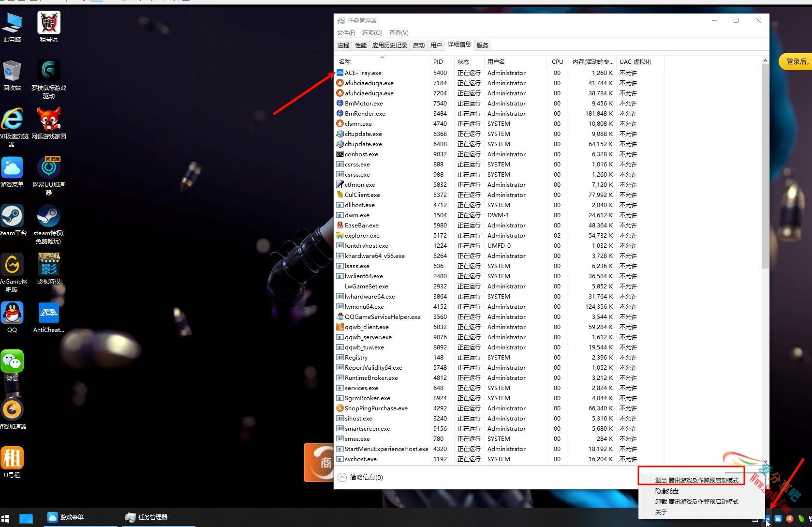The height and width of the screenshot is (527, 812).
Task: Open the AntiCheat ACE desktop icon
Action: [48, 313]
